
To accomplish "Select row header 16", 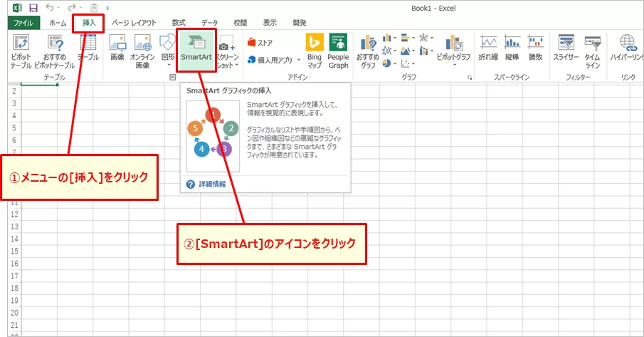I will (x=14, y=264).
